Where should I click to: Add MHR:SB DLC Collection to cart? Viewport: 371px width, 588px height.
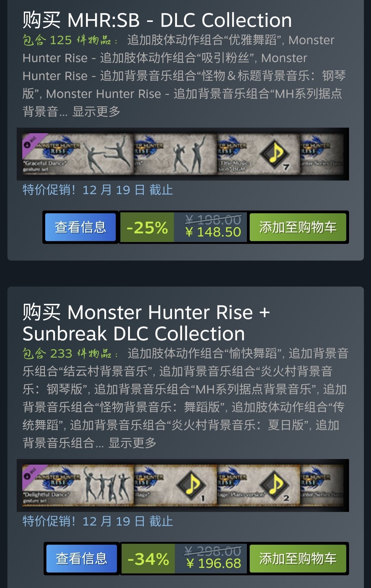click(x=298, y=227)
